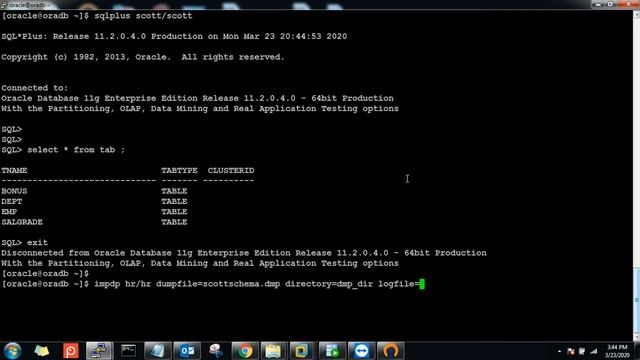
Task: Click the TNAME column header
Action: (x=14, y=170)
